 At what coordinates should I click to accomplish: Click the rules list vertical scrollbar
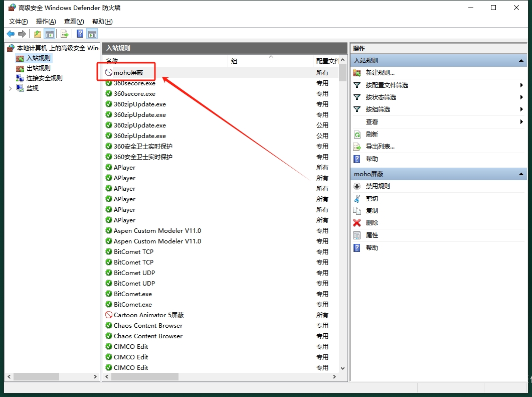click(x=343, y=201)
